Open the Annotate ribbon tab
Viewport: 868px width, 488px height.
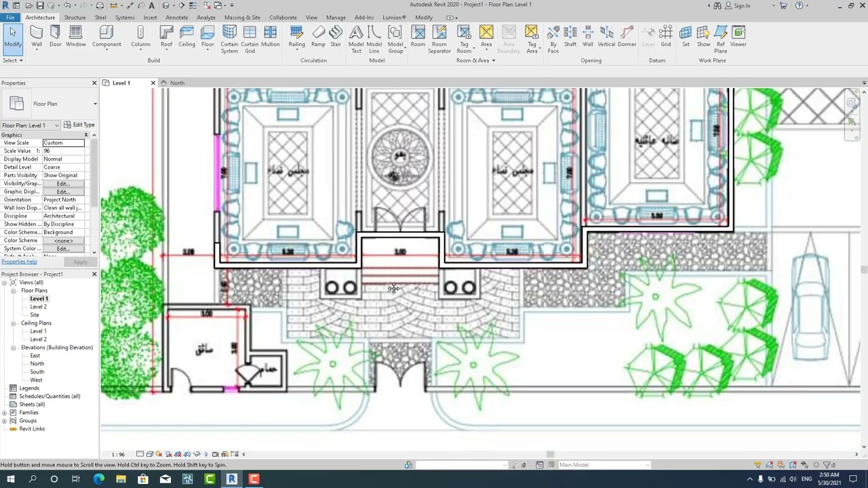176,18
